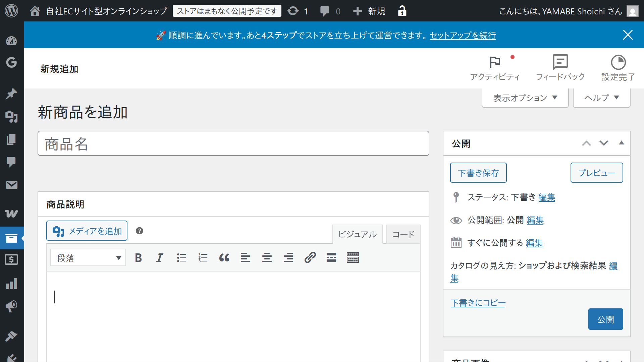Expand the 表示オプション panel

525,98
